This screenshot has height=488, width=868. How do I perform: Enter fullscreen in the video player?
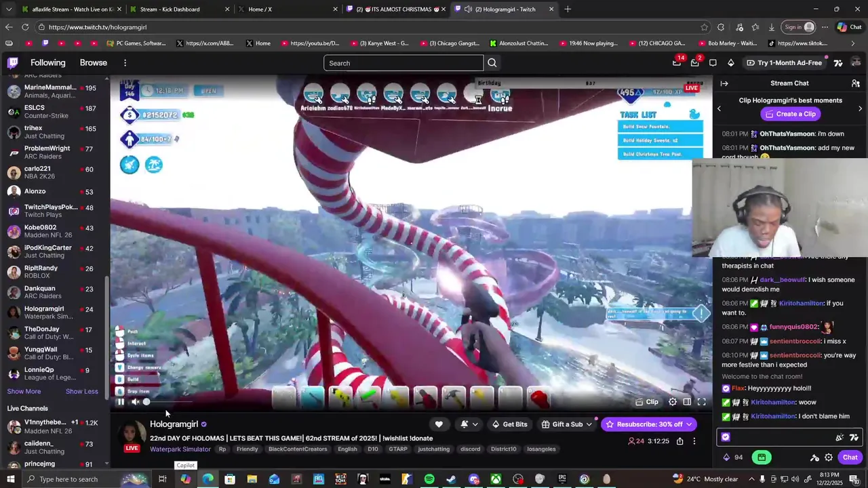click(x=702, y=402)
